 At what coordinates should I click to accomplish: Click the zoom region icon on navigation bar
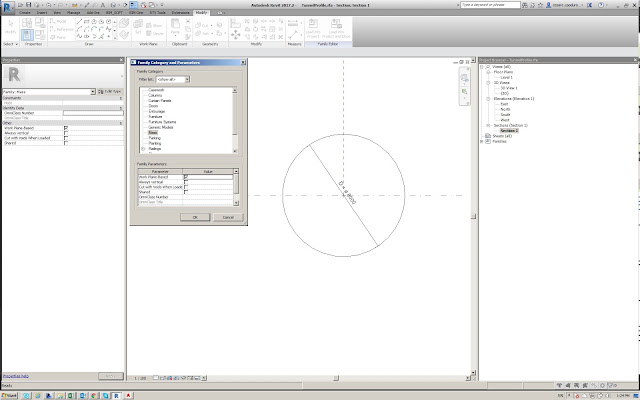[464, 92]
